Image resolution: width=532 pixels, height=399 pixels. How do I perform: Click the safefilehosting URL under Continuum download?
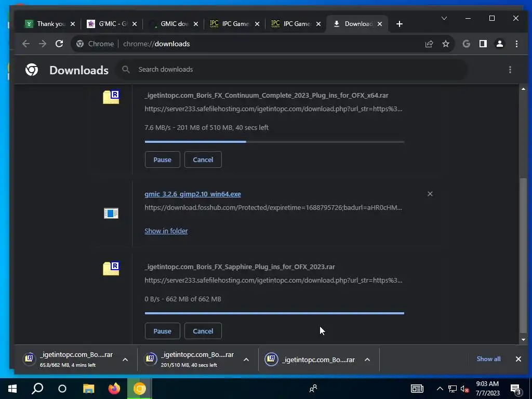pos(273,109)
